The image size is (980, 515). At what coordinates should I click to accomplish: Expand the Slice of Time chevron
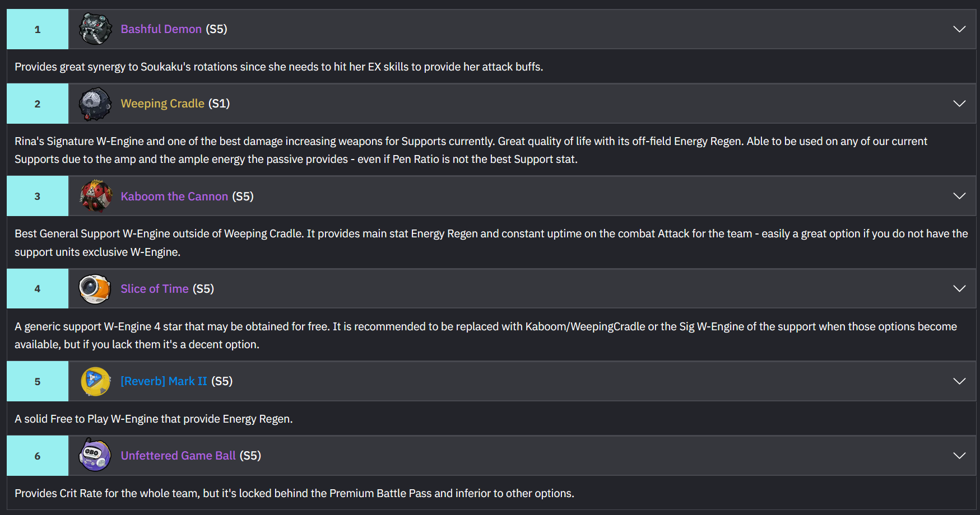tap(959, 289)
